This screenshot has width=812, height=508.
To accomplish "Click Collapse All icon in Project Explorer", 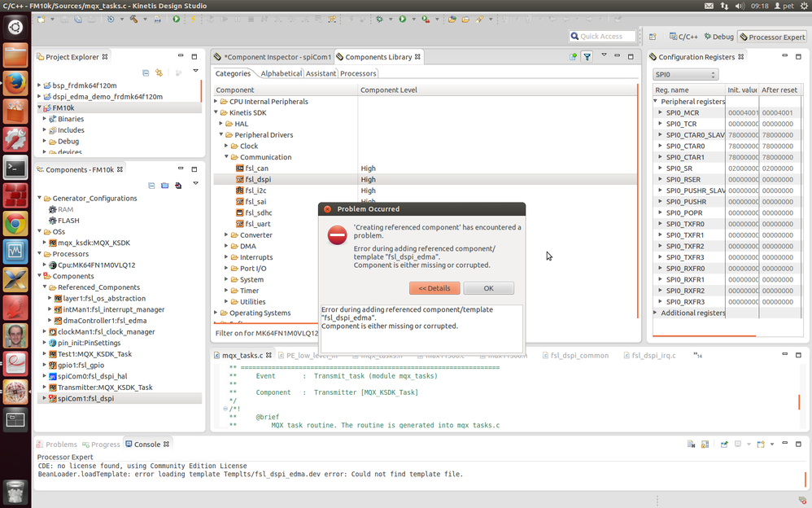I will click(x=146, y=73).
